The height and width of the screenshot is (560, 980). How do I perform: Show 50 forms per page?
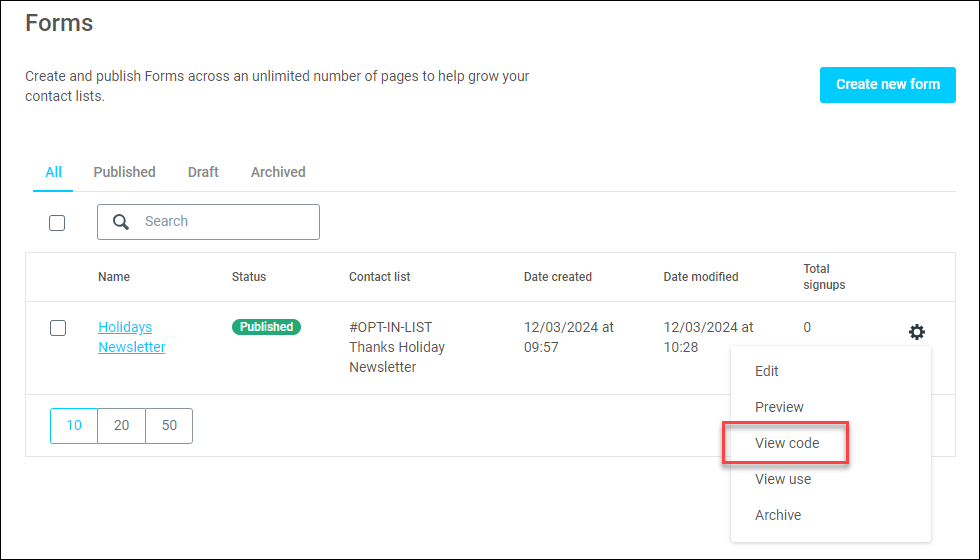169,426
